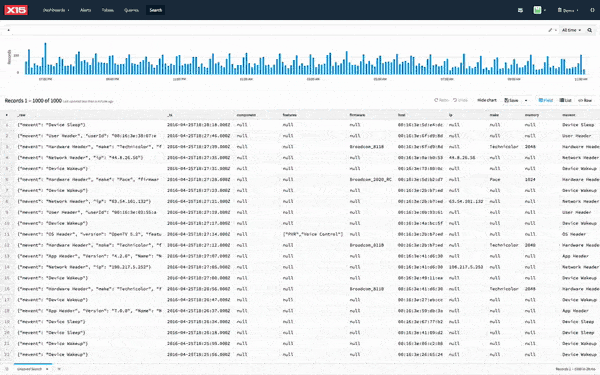Screen dimensions: 600x375
Task: Open the All time range dropdown
Action: click(571, 30)
